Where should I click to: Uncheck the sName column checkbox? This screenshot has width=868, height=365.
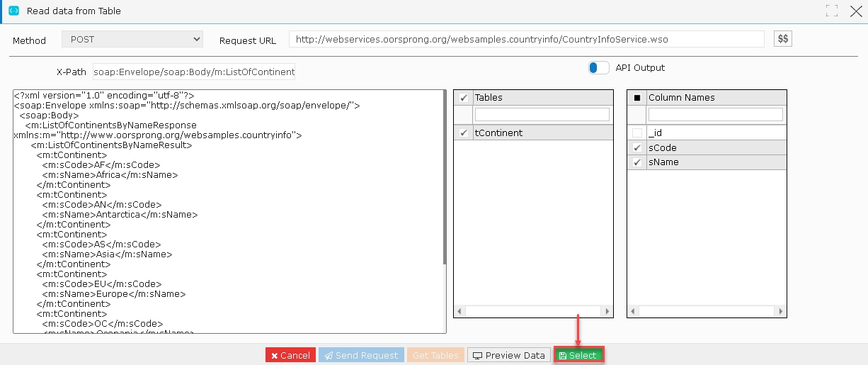tap(637, 162)
